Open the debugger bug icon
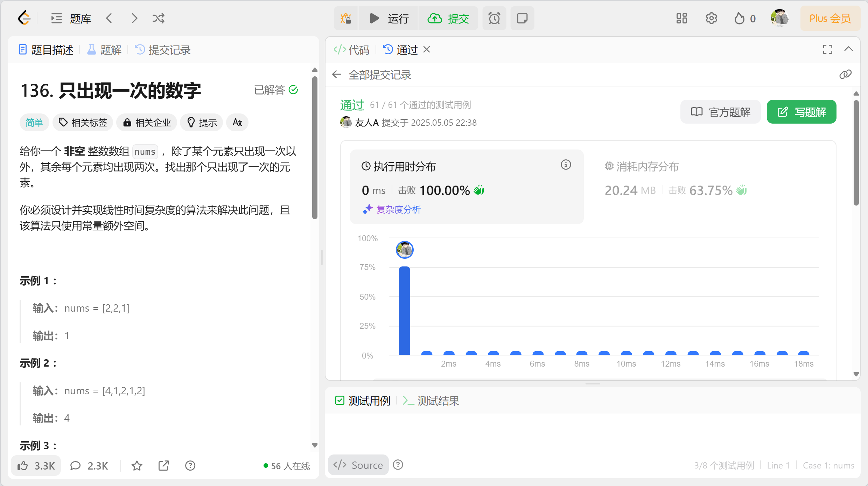 coord(346,18)
